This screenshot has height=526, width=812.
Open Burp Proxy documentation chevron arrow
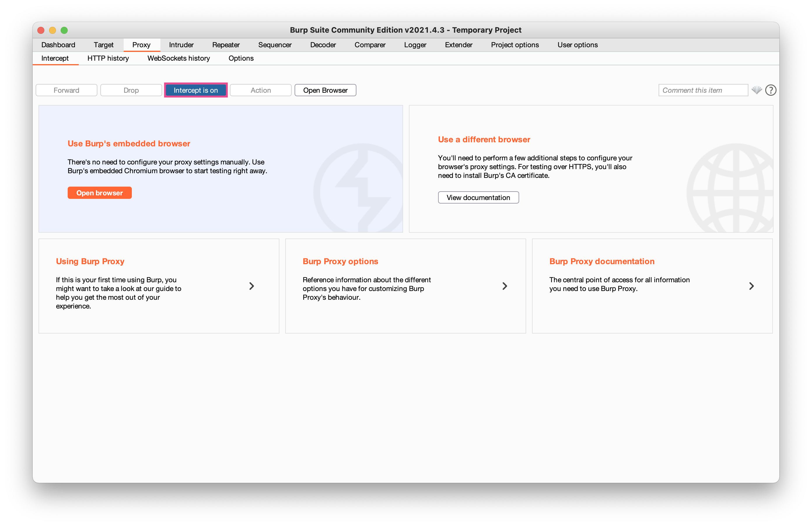[x=751, y=286]
